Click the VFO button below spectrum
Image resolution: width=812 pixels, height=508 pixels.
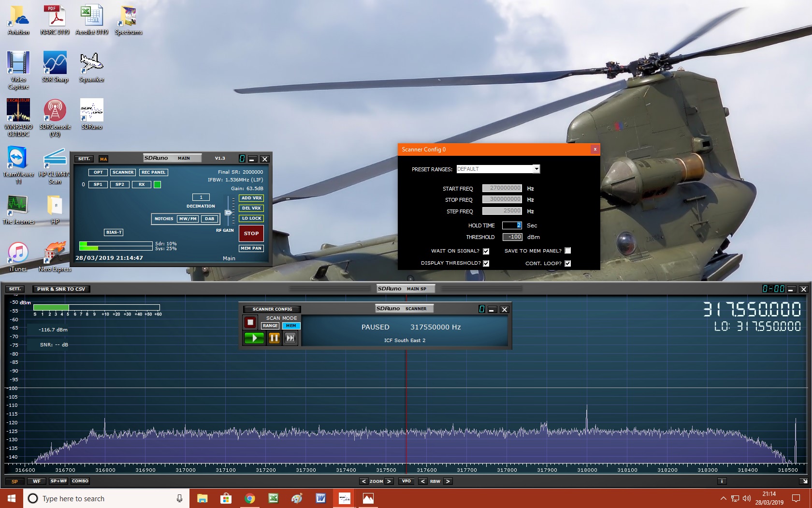pyautogui.click(x=406, y=481)
